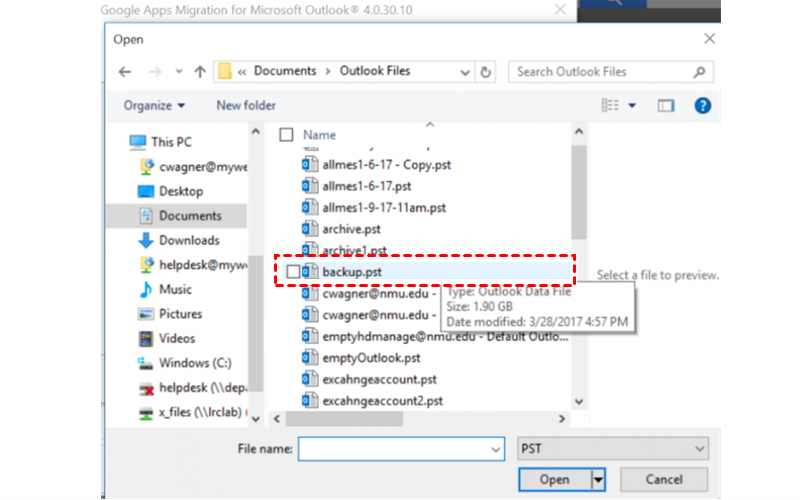Viewport: 800px width, 500px height.
Task: Close the Google Apps Migration window
Action: pyautogui.click(x=560, y=9)
